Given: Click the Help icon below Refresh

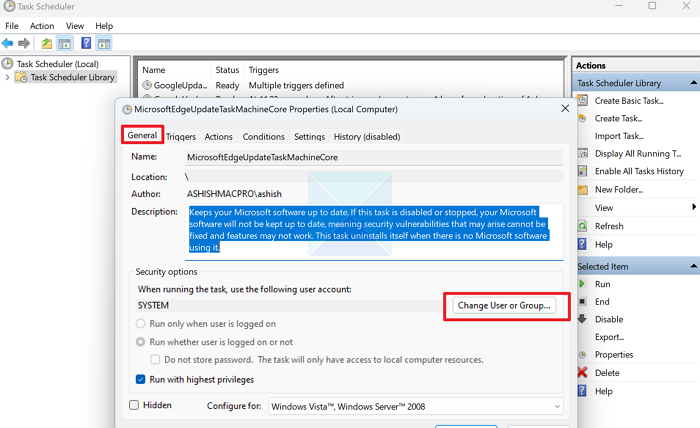Looking at the screenshot, I should click(583, 245).
